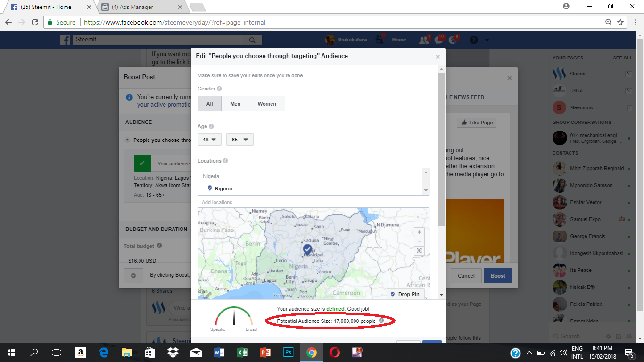Screen dimensions: 644x362
Task: Open Facebook friend requests icon
Action: [423, 40]
